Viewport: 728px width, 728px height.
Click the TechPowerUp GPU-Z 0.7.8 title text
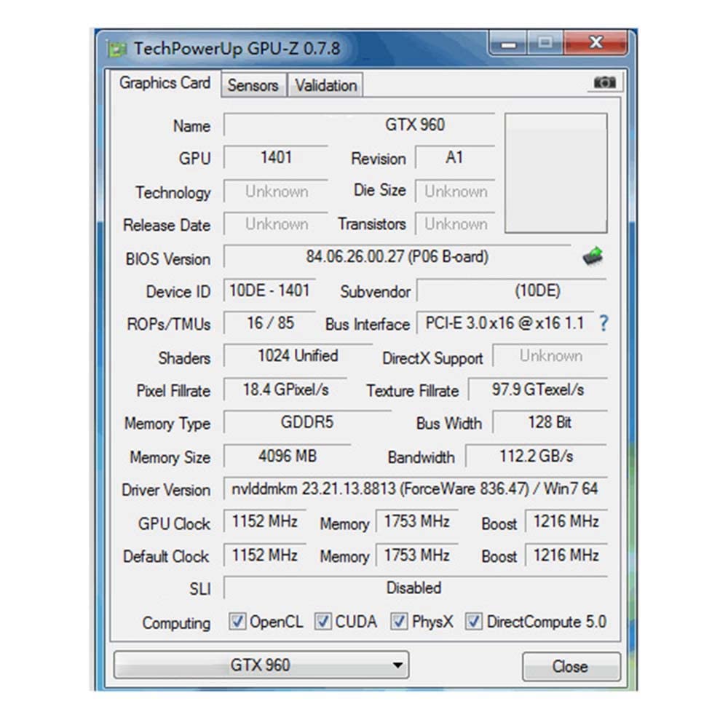click(237, 49)
